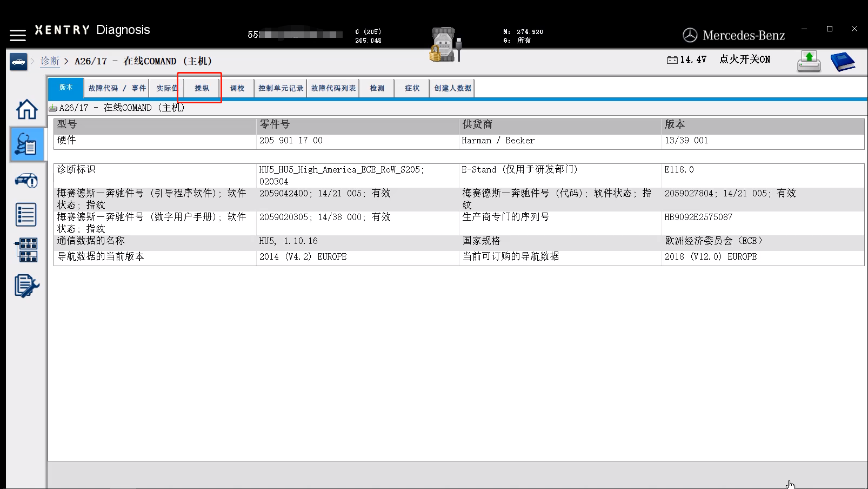This screenshot has height=489, width=868.
Task: Select value 2059042400; 14/21 005; 有效
Action: pos(325,194)
